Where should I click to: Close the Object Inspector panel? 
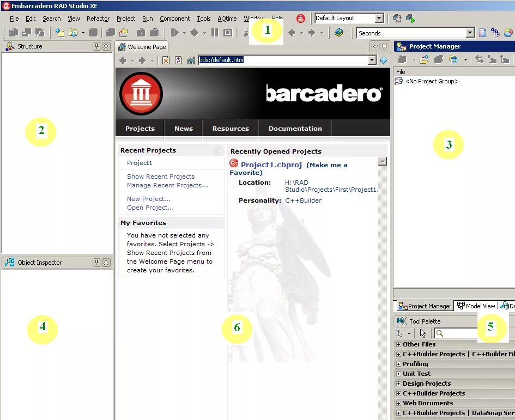(x=106, y=263)
